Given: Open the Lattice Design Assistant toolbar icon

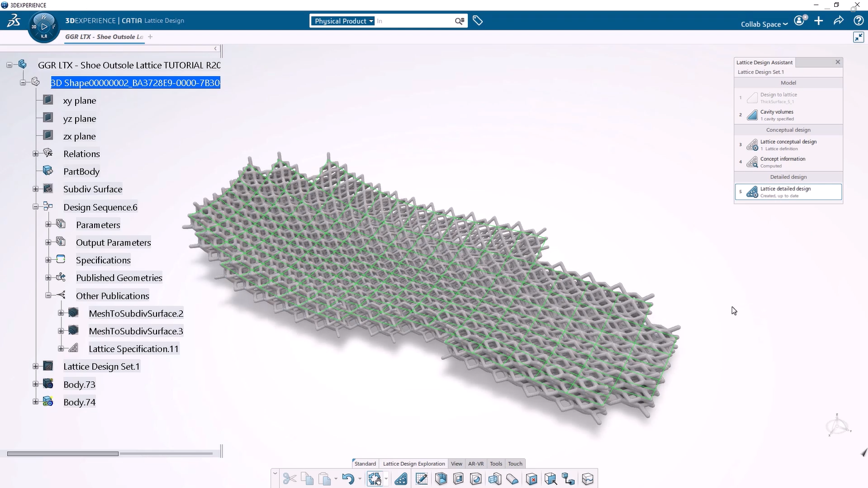Looking at the screenshot, I should (x=401, y=479).
